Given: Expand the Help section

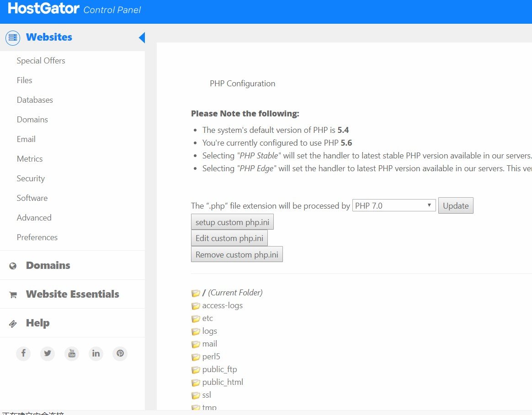Looking at the screenshot, I should [37, 323].
